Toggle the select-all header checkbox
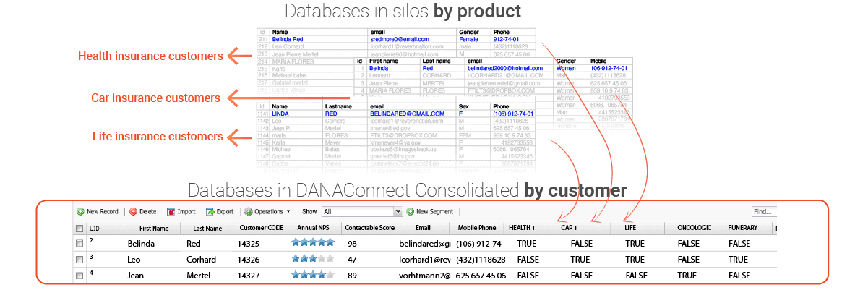This screenshot has width=868, height=290. 80,229
